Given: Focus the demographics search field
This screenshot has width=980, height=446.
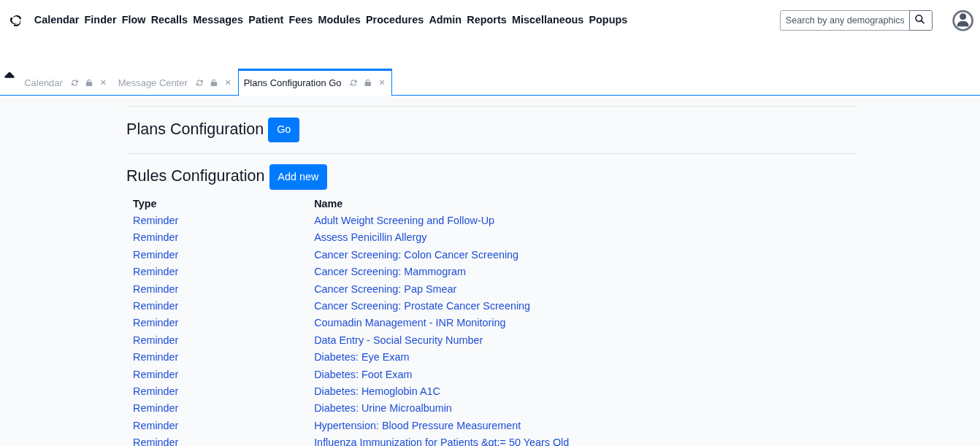Looking at the screenshot, I should coord(844,20).
